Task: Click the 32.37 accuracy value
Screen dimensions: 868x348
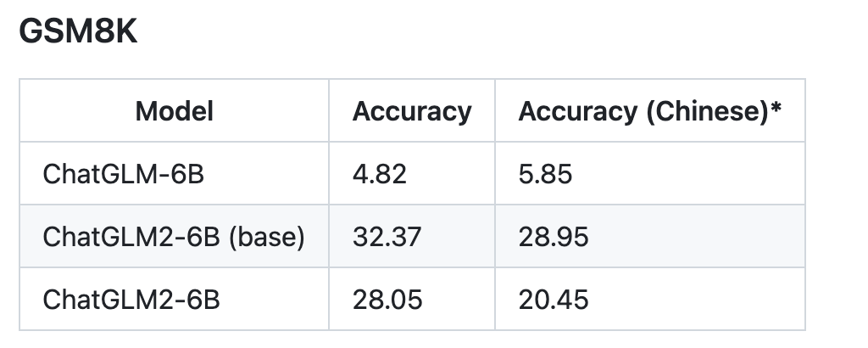Action: [x=387, y=237]
